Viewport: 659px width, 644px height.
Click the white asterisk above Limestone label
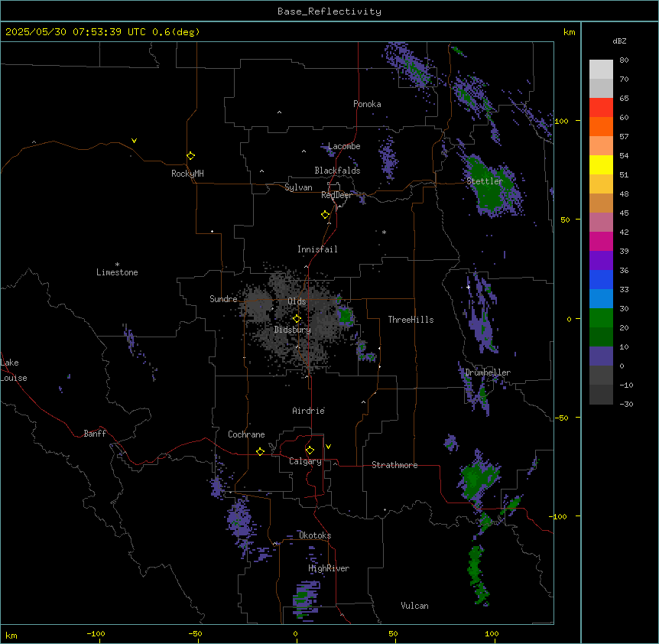117,265
